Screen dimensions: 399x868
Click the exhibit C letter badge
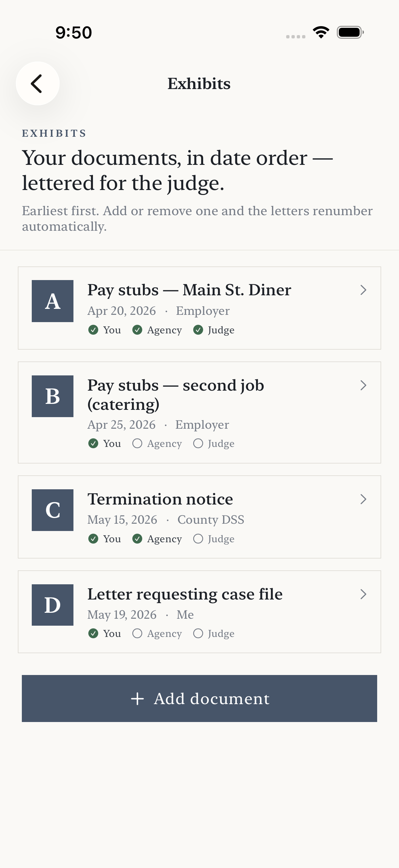coord(53,510)
